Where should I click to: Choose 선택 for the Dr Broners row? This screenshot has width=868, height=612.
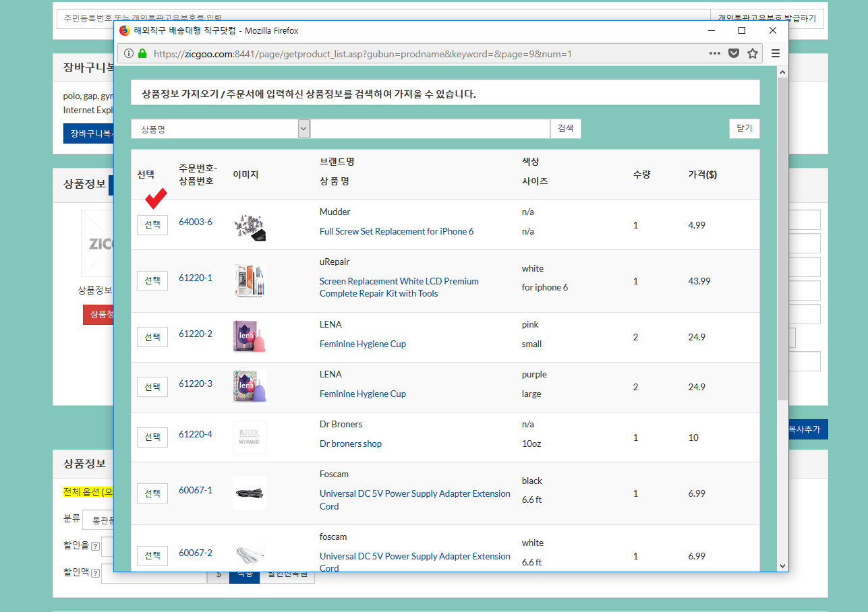(152, 437)
